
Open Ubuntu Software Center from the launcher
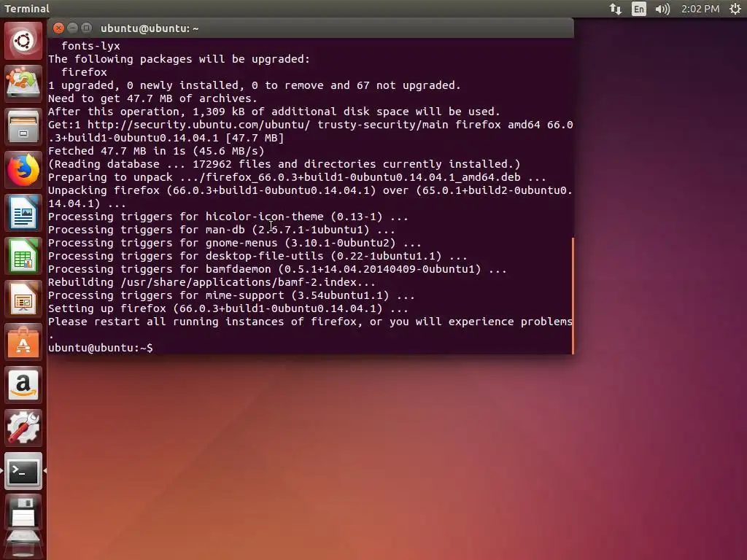(x=23, y=342)
